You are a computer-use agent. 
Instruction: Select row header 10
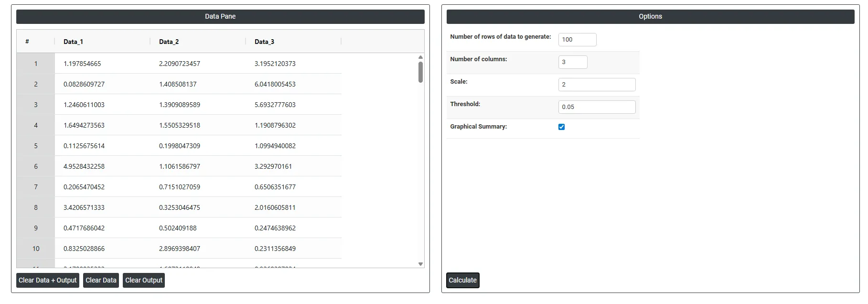[36, 249]
